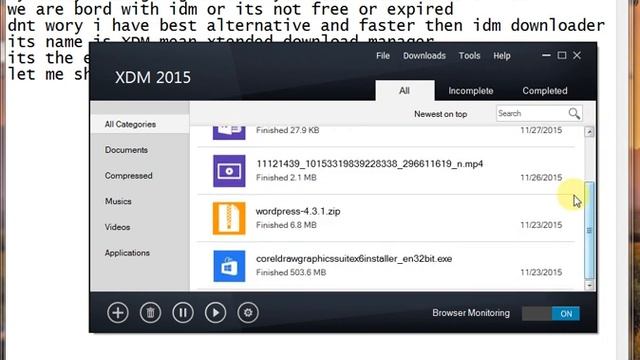
Task: Switch to the Completed tab
Action: (x=545, y=91)
